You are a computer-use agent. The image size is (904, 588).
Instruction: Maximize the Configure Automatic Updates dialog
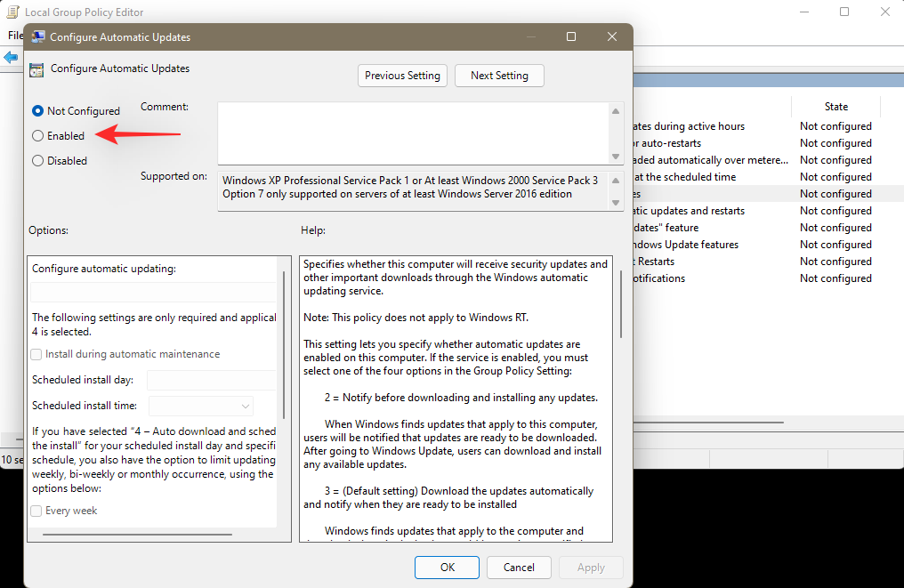click(x=571, y=37)
